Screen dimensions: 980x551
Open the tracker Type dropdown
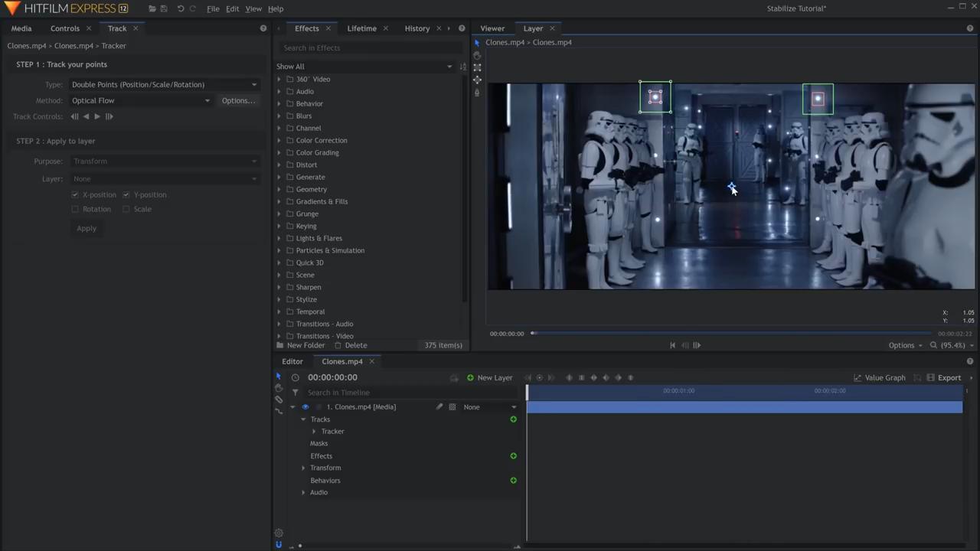click(x=164, y=85)
